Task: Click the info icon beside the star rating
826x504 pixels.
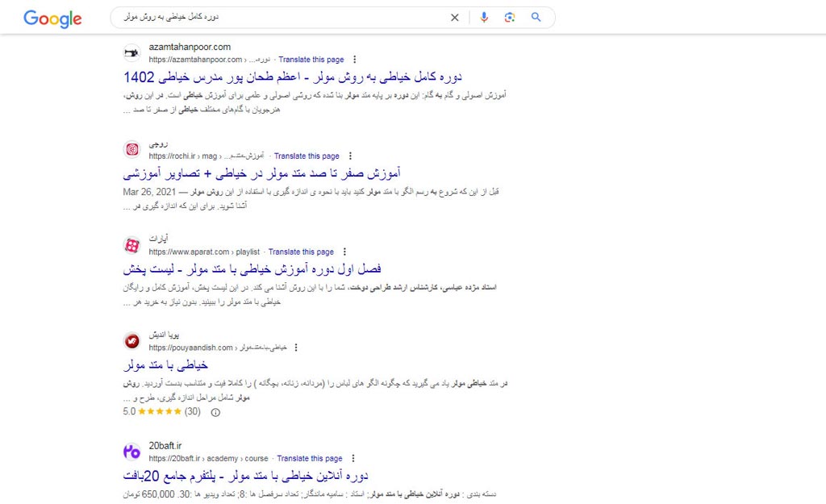Action: (x=214, y=411)
